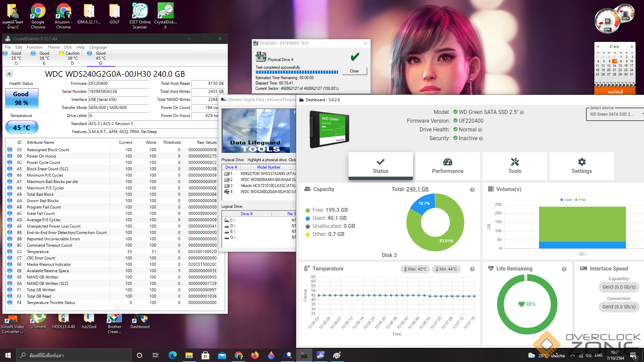Viewport: 644px width, 362px height.
Task: Open the Settings gear tab
Action: point(582,163)
